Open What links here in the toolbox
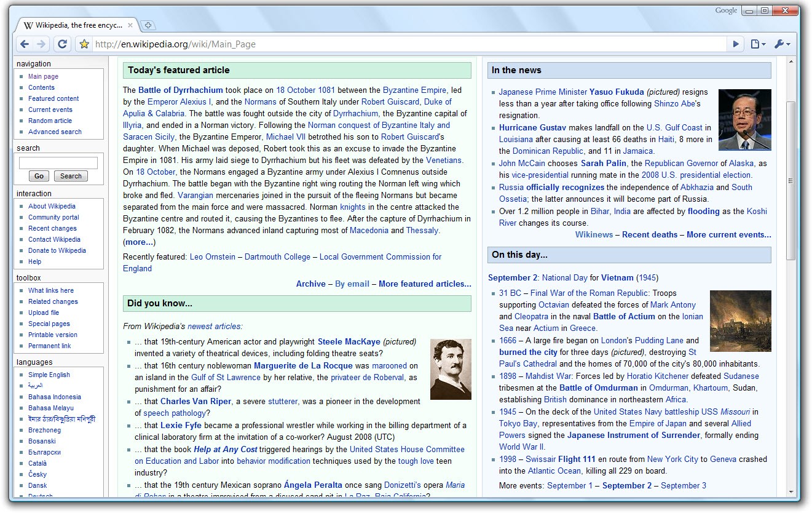The height and width of the screenshot is (513, 812). click(51, 290)
